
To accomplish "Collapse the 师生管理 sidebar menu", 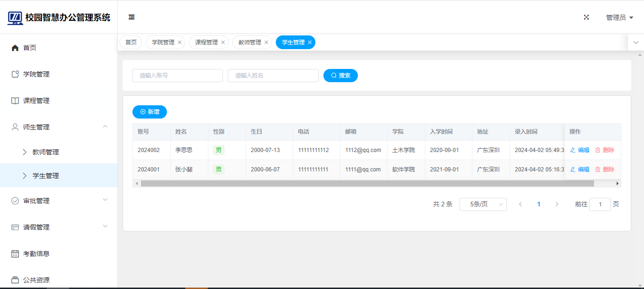I will [x=105, y=127].
